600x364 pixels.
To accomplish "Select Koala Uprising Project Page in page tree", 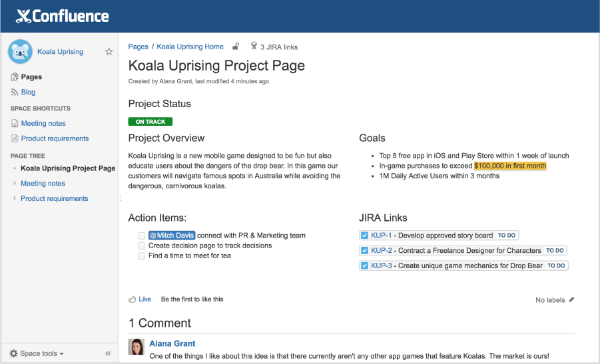I will (68, 168).
